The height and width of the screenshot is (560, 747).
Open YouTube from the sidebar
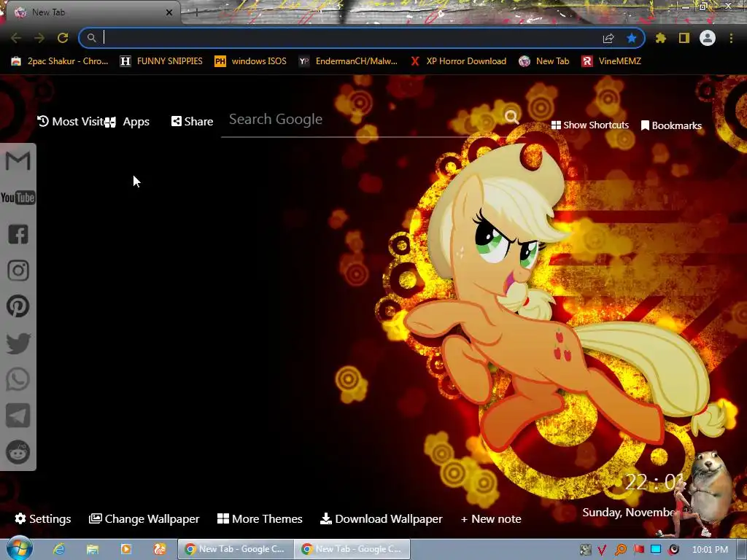[x=18, y=198]
